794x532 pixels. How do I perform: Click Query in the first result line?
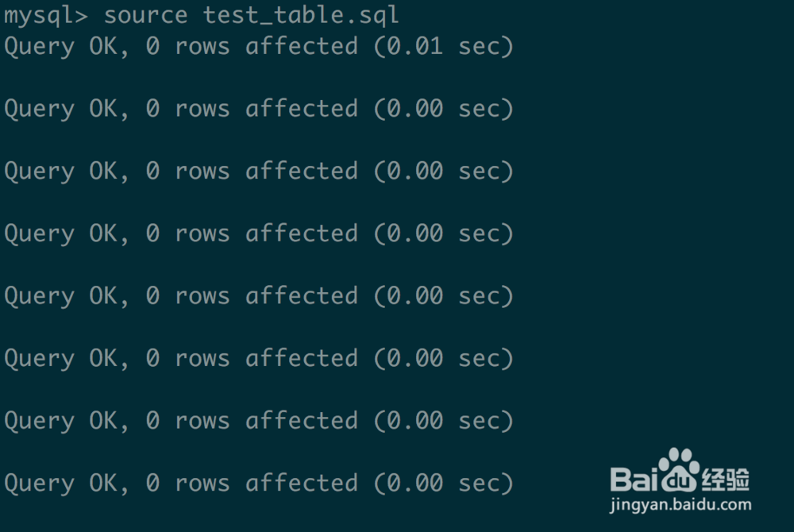click(x=39, y=47)
